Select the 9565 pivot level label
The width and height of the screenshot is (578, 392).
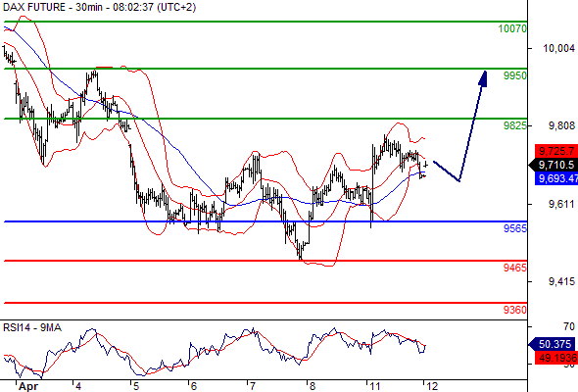coord(515,228)
